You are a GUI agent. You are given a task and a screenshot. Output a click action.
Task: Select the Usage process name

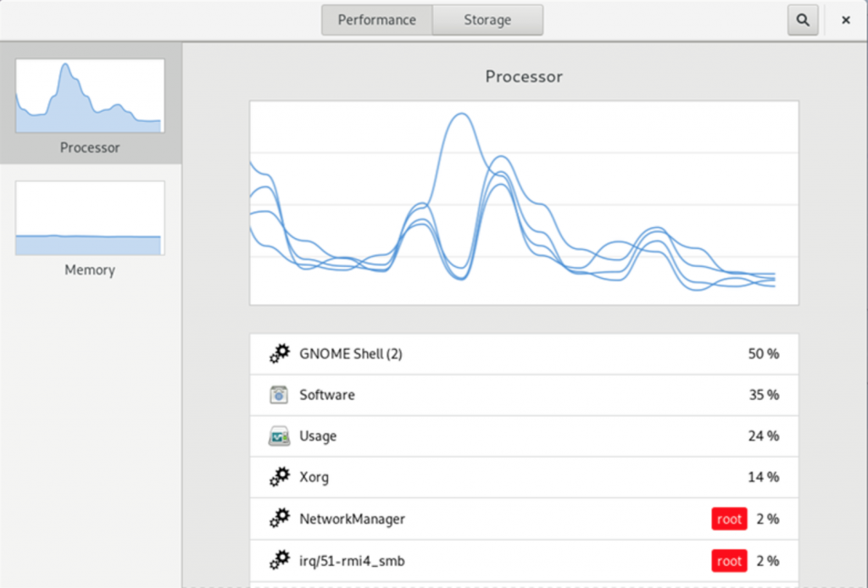pyautogui.click(x=318, y=435)
